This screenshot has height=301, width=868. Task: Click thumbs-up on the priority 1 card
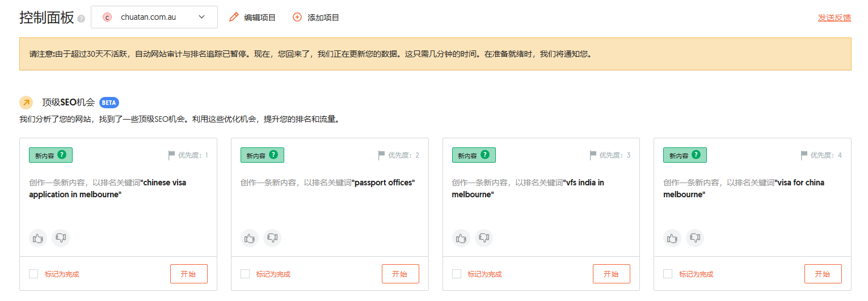38,238
